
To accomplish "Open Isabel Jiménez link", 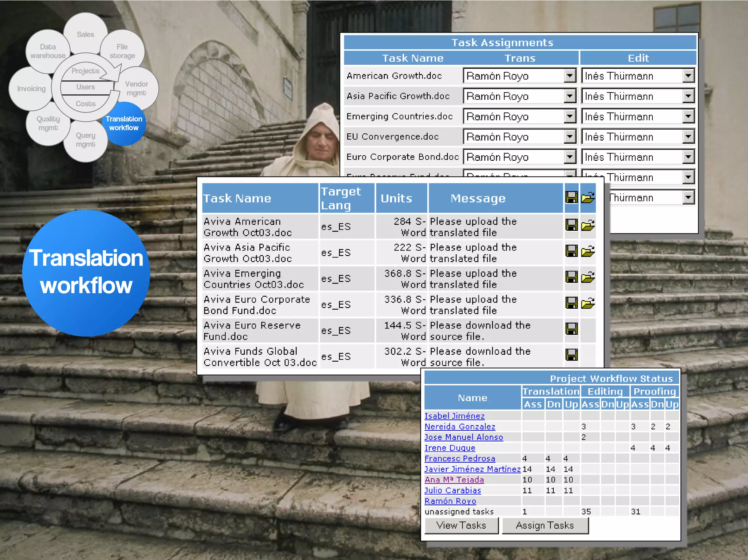I will tap(454, 416).
